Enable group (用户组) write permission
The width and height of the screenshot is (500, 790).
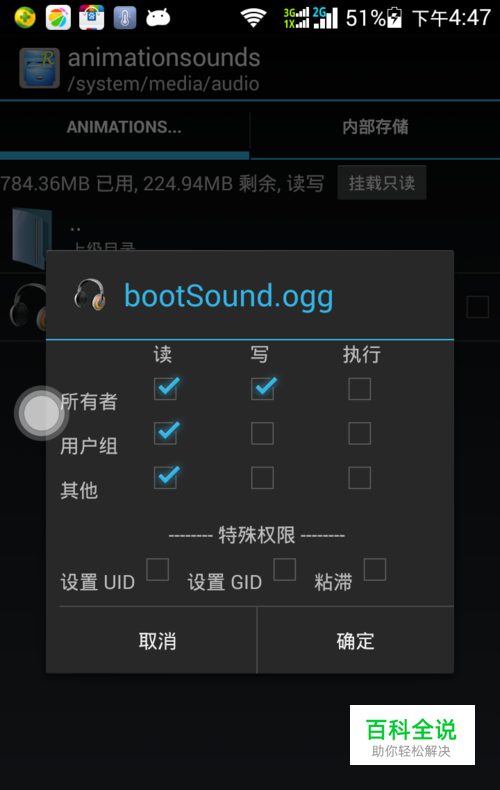pos(262,433)
